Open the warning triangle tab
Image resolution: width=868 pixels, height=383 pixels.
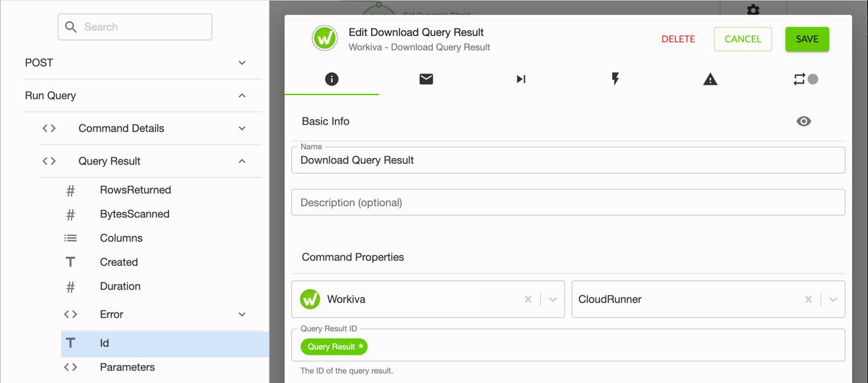pyautogui.click(x=710, y=79)
